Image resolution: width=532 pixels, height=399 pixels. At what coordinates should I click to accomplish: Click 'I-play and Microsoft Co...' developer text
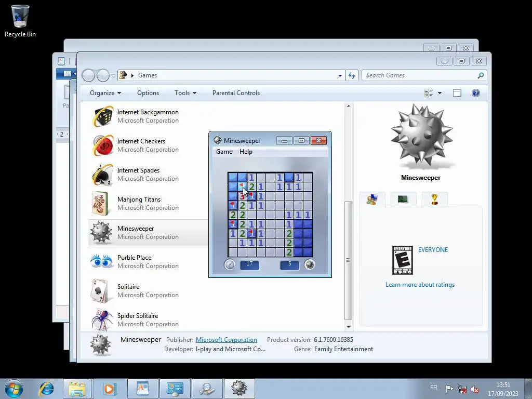(230, 349)
